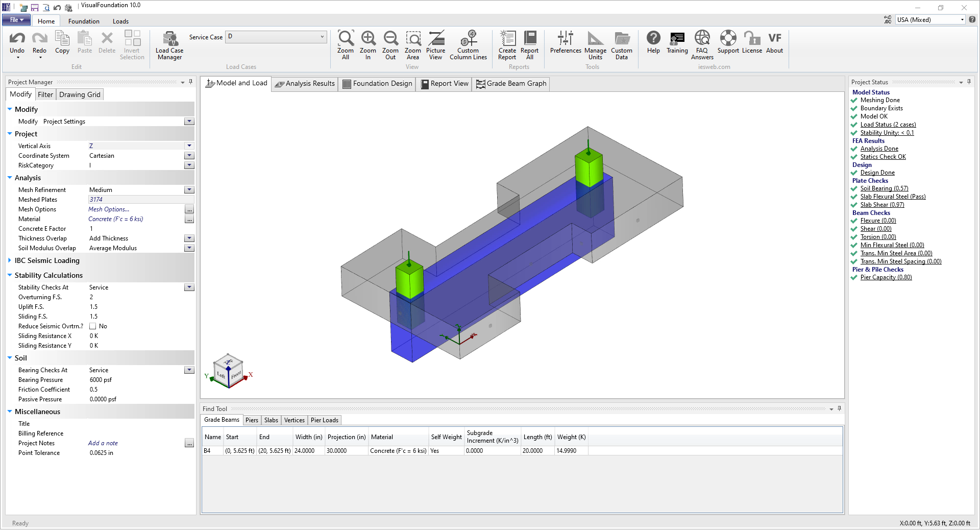
Task: Click the help question mark near units
Action: point(972,19)
